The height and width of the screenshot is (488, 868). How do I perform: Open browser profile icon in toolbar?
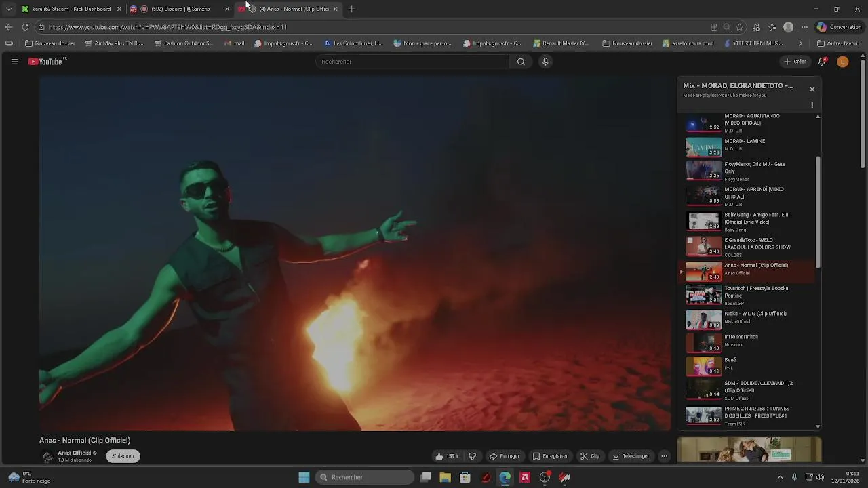pos(788,27)
